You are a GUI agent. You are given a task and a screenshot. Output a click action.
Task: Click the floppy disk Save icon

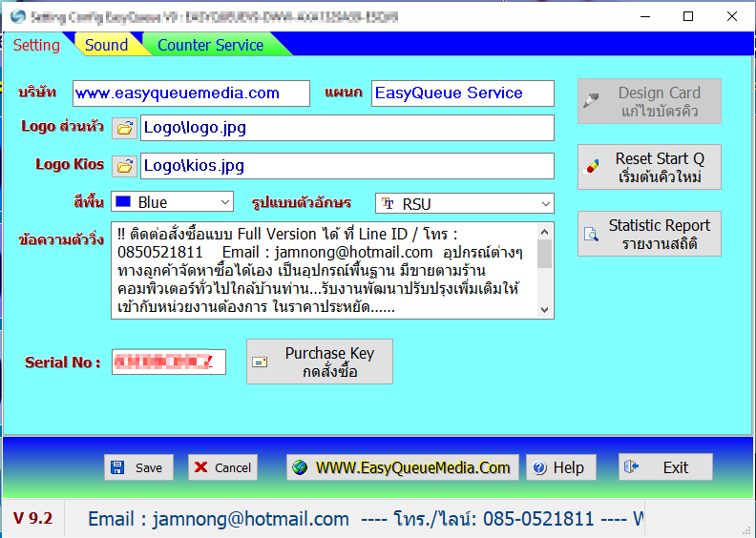117,467
